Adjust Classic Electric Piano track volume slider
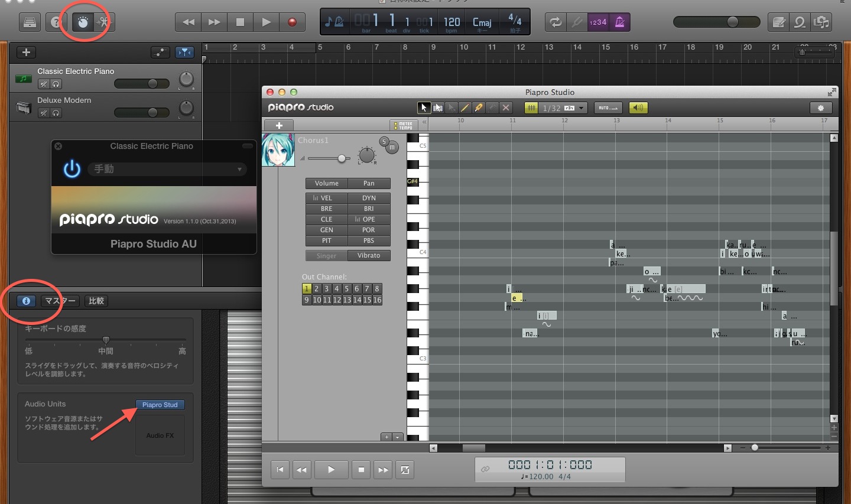851x504 pixels. 142,84
